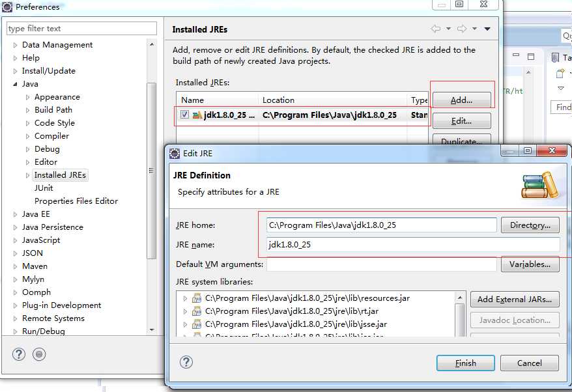Screen dimensions: 572x392
Task: Click Finish in Edit JRE dialog
Action: pyautogui.click(x=465, y=363)
